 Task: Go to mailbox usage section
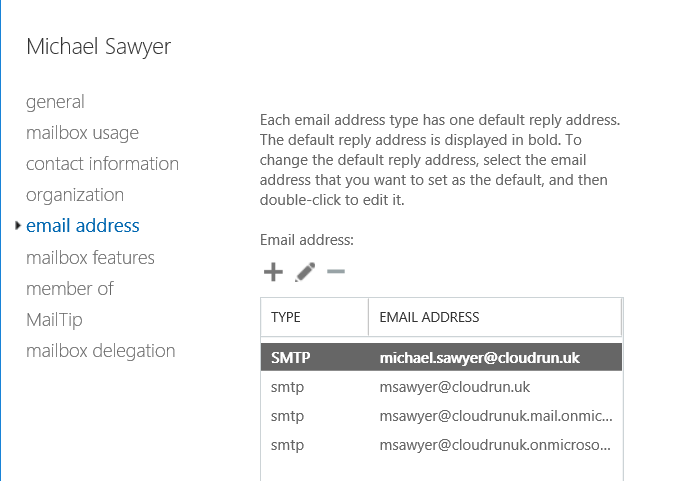click(x=82, y=133)
